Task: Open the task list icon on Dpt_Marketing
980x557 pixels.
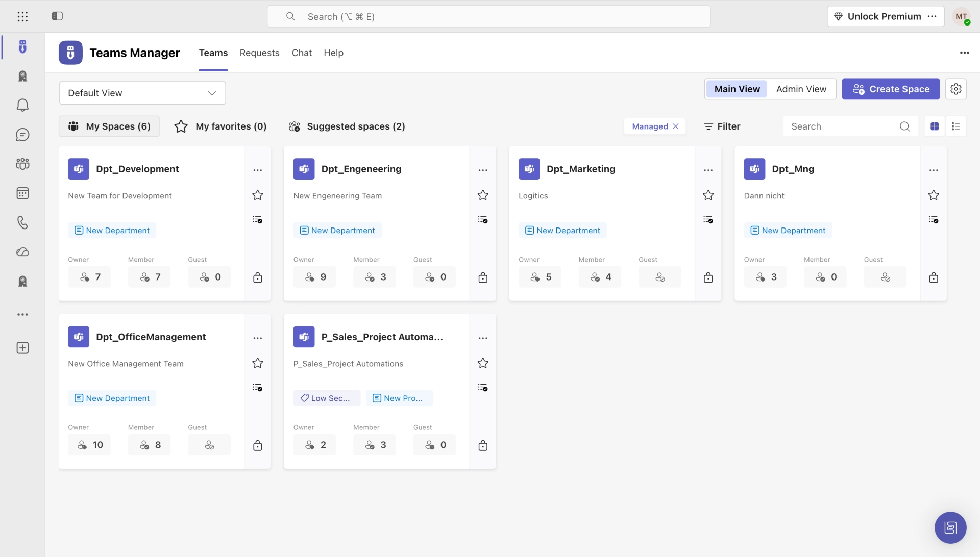Action: pyautogui.click(x=708, y=219)
